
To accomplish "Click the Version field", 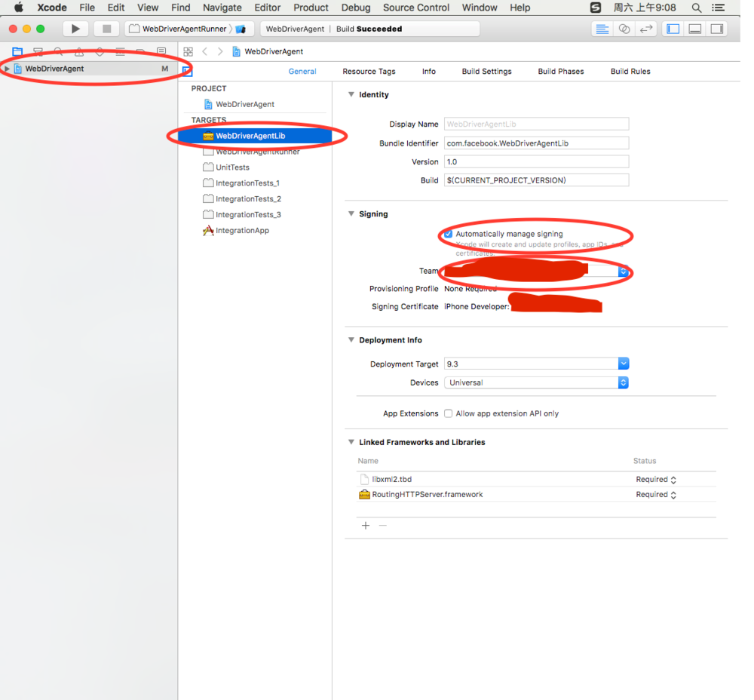I will [537, 162].
